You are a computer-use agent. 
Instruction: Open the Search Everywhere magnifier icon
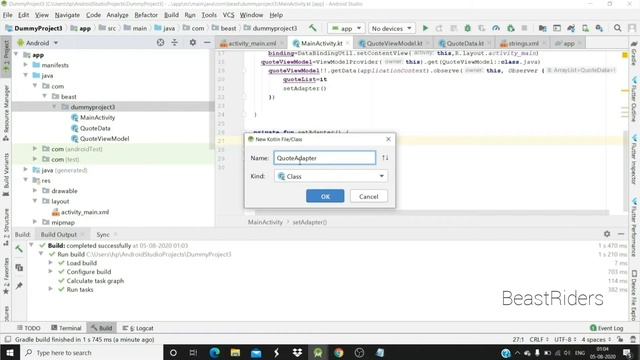618,28
